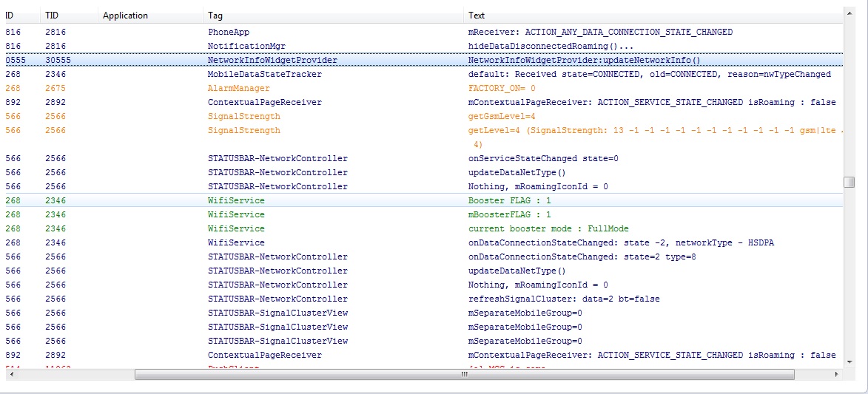Click the TID value 30555
The image size is (868, 394).
coord(58,60)
